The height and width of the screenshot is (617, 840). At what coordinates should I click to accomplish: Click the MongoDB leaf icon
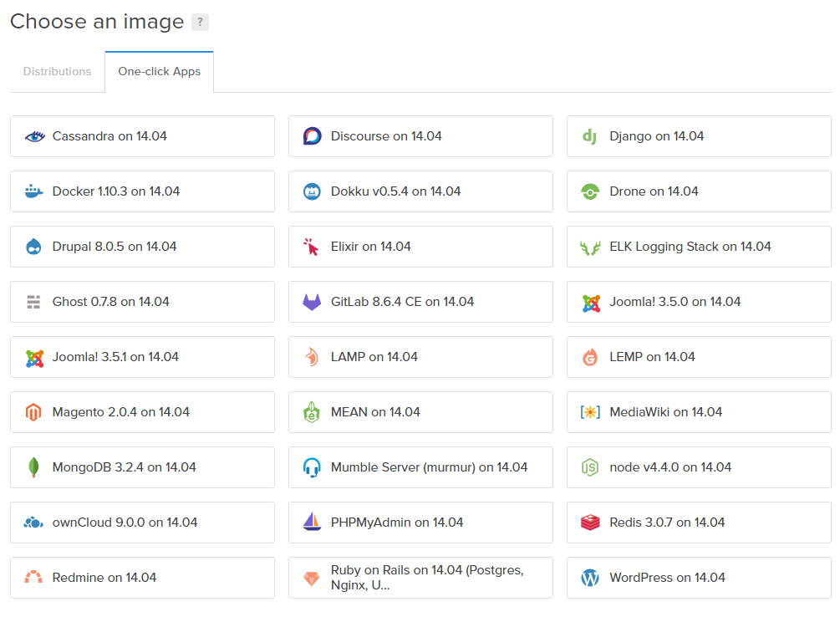(x=33, y=467)
